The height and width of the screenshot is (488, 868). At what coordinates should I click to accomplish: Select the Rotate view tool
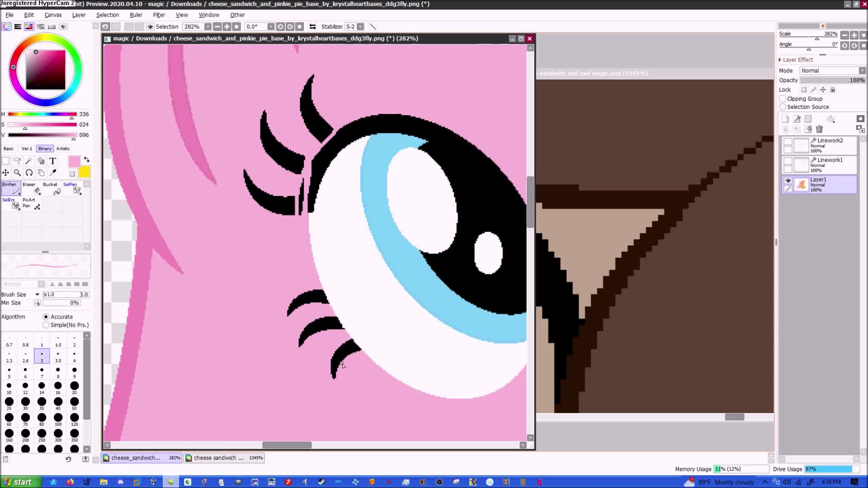[29, 173]
